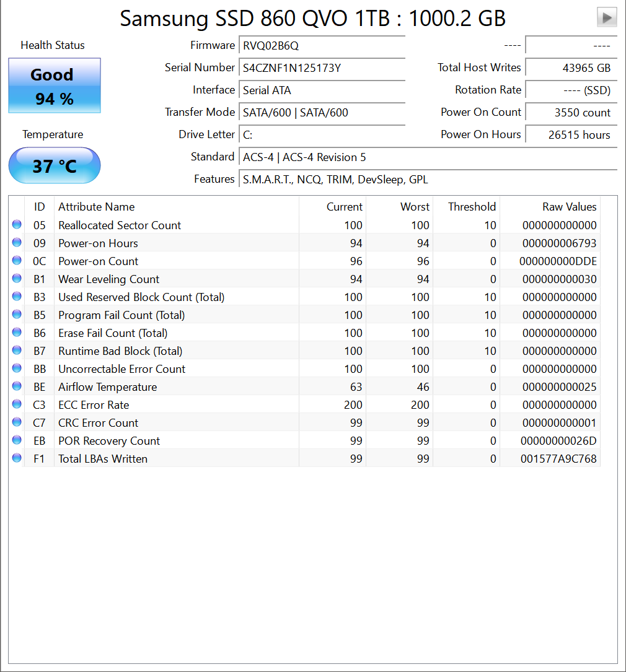
Task: Click the next disk arrow button
Action: tap(607, 17)
